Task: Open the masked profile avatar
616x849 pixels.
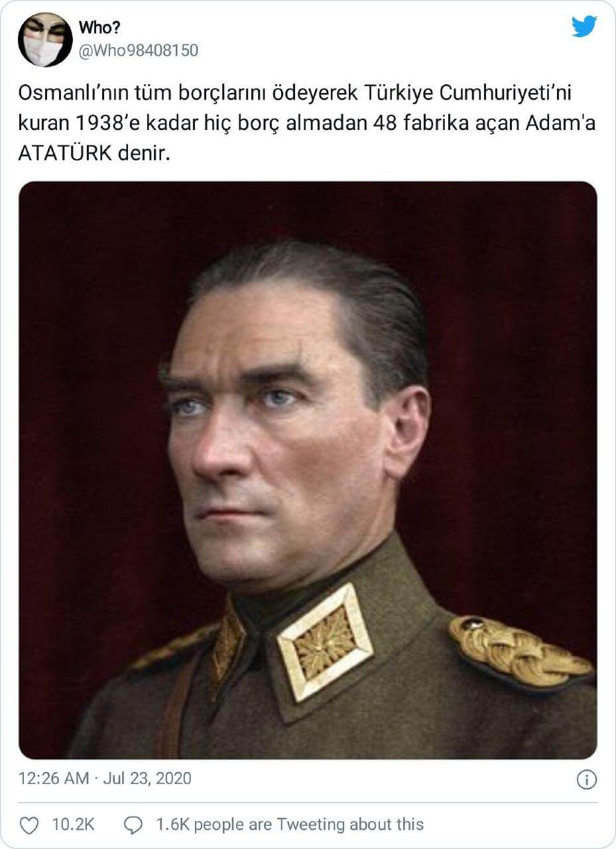Action: point(45,40)
